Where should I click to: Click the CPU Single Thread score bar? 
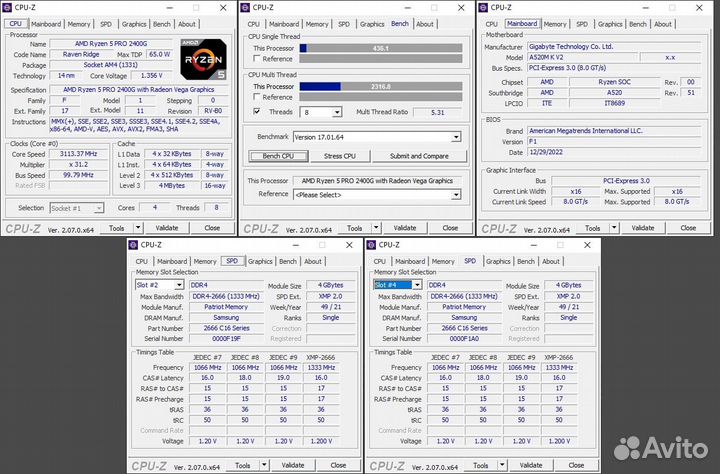coord(381,48)
